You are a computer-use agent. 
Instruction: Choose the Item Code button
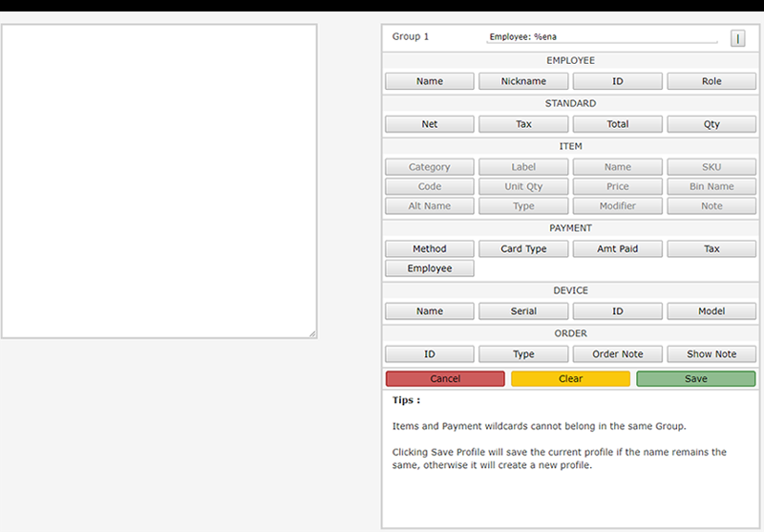coord(429,186)
